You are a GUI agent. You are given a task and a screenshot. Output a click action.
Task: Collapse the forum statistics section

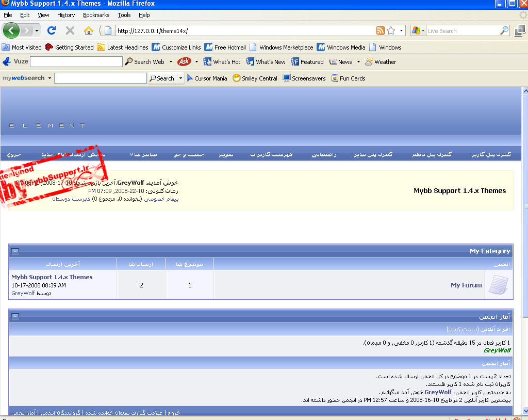click(x=15, y=317)
